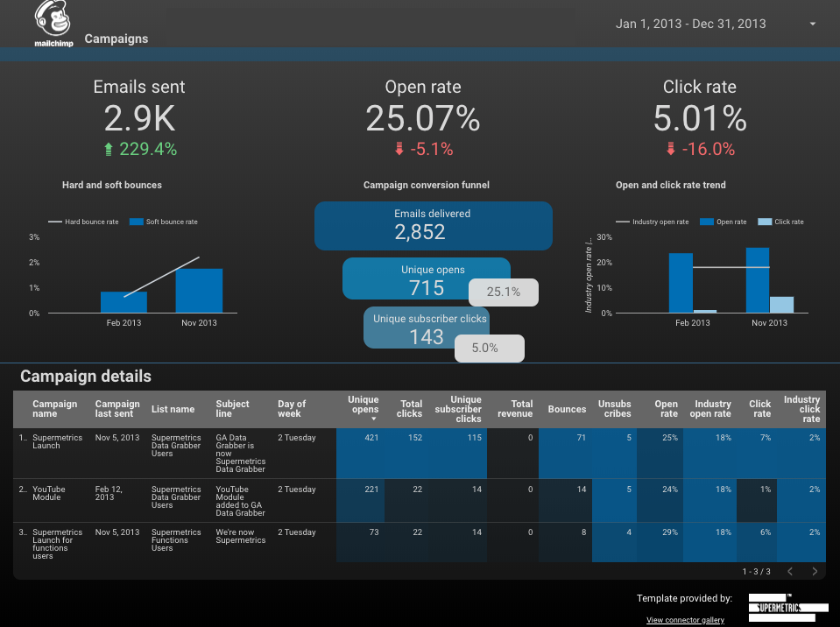840x627 pixels.
Task: Sort by Industry click rate column
Action: 801,409
